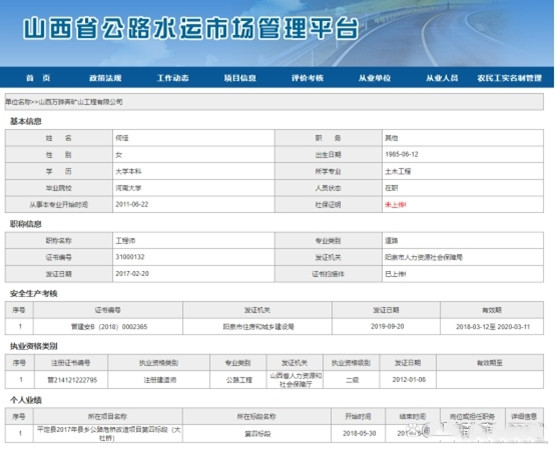This screenshot has height=449, width=555.
Task: Click registration number 晋214121222795
Action: coord(72,380)
